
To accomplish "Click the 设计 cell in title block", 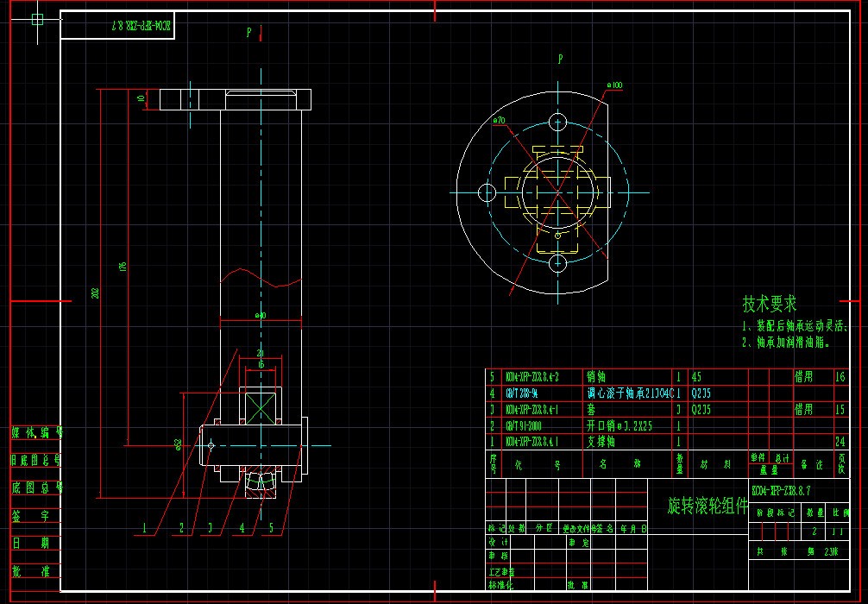I will coord(498,542).
